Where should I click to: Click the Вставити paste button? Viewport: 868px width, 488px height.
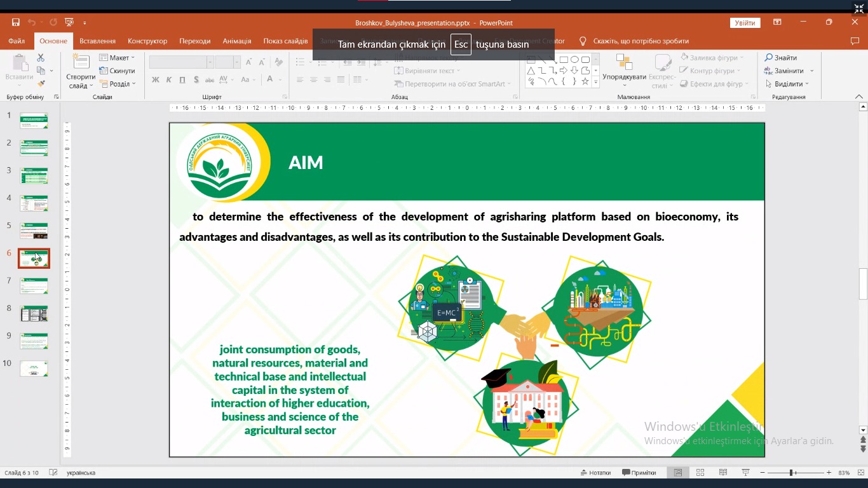click(x=19, y=71)
